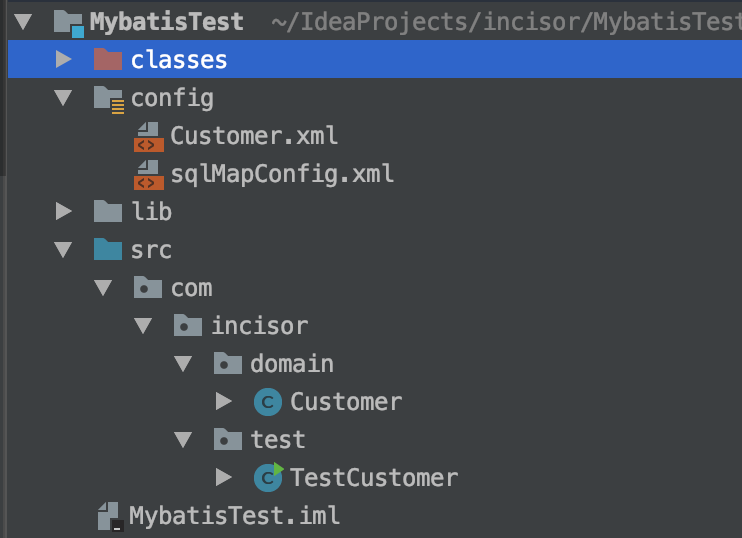
Task: Select the test package label
Action: pyautogui.click(x=277, y=440)
